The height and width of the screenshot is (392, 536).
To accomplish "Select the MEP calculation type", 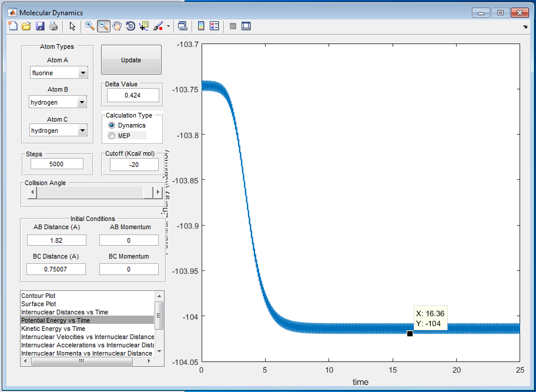I will coord(119,136).
